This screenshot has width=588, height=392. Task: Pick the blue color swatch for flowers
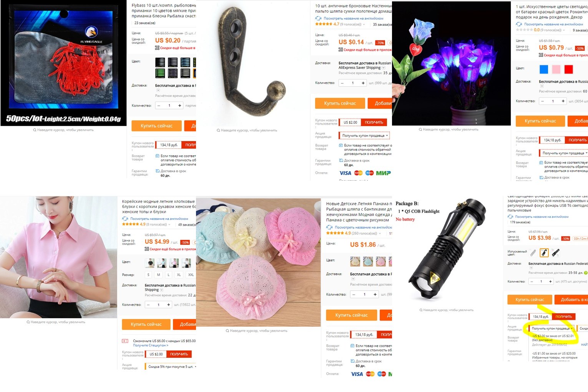[x=544, y=69]
